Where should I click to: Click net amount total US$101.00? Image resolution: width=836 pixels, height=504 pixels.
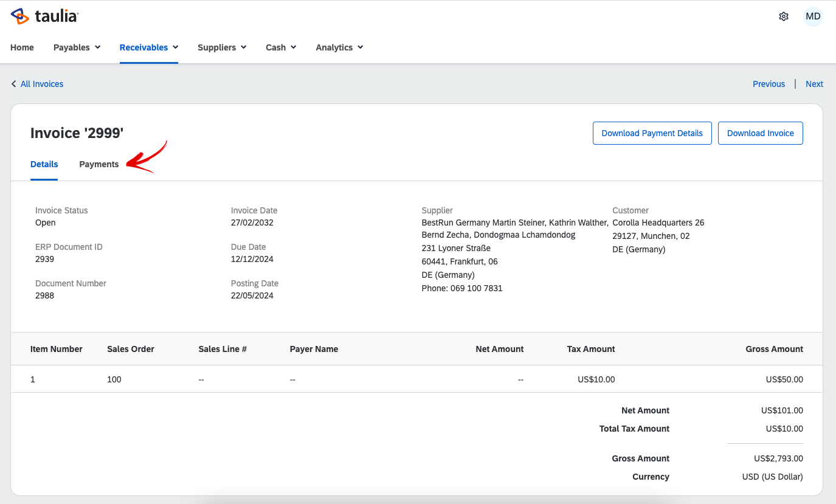(x=782, y=410)
